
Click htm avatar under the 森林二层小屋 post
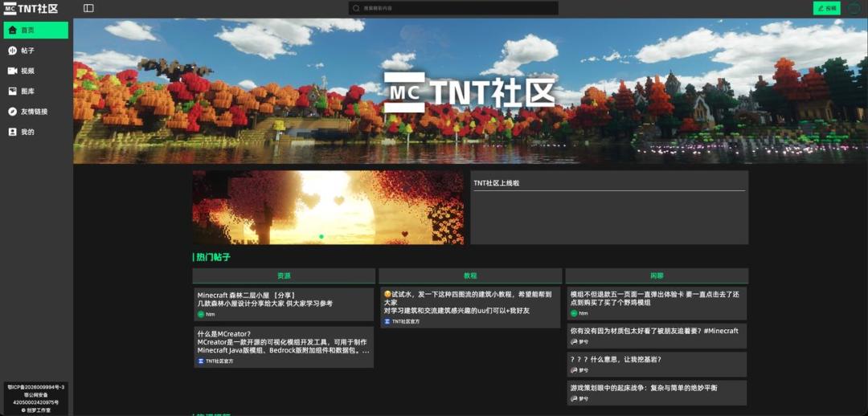(201, 314)
